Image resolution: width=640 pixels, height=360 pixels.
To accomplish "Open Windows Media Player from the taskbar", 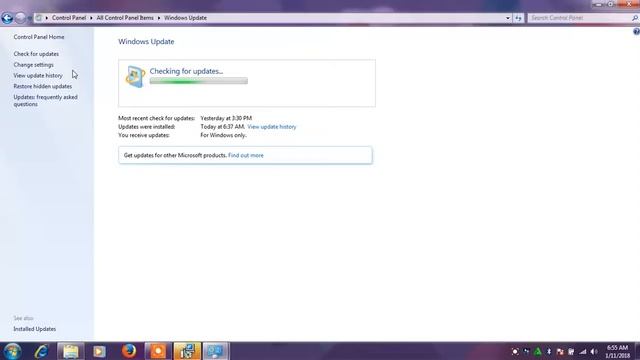I will coord(99,351).
